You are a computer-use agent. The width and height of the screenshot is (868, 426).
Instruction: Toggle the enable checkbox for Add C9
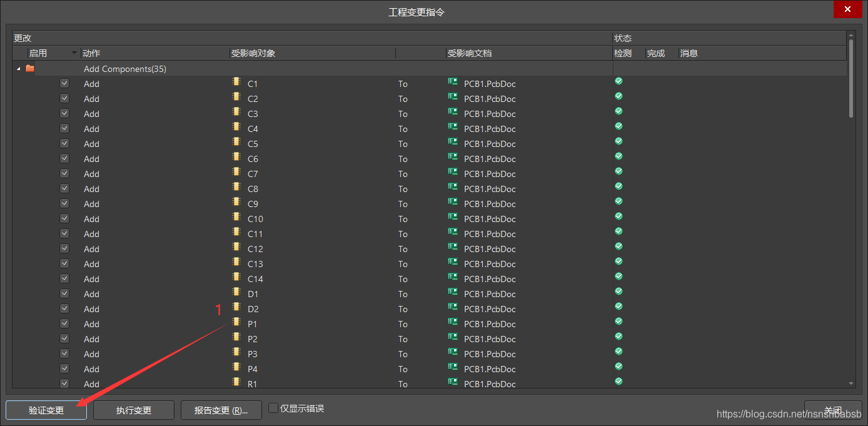pos(64,203)
